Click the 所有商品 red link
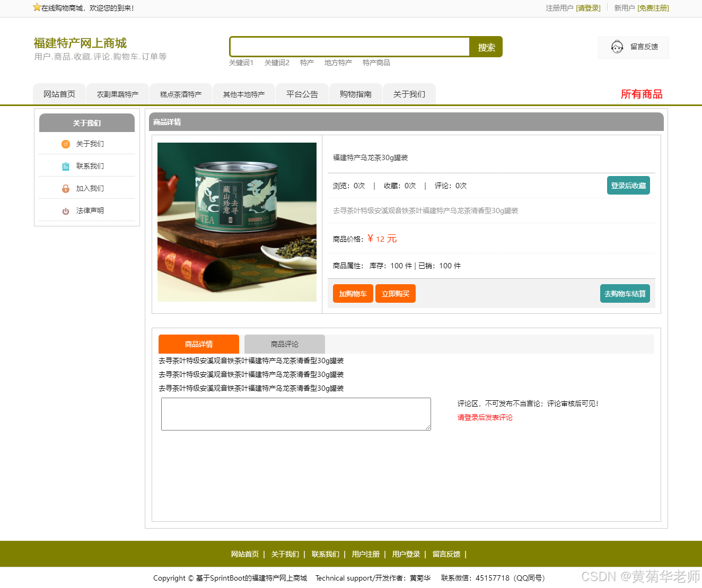Viewport: 702px width, 588px height. click(642, 94)
